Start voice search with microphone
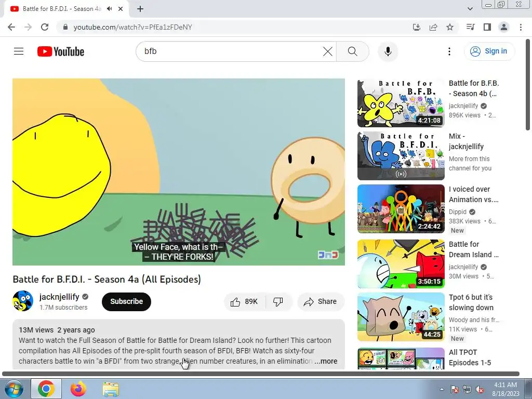The height and width of the screenshot is (399, 532). coord(388,51)
